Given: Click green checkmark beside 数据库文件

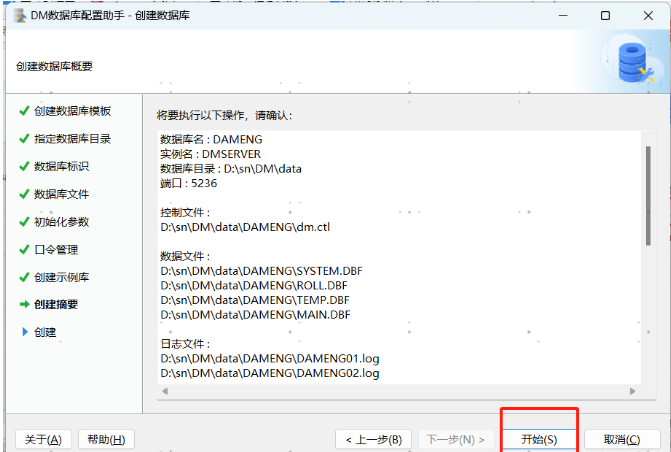Looking at the screenshot, I should click(x=24, y=194).
